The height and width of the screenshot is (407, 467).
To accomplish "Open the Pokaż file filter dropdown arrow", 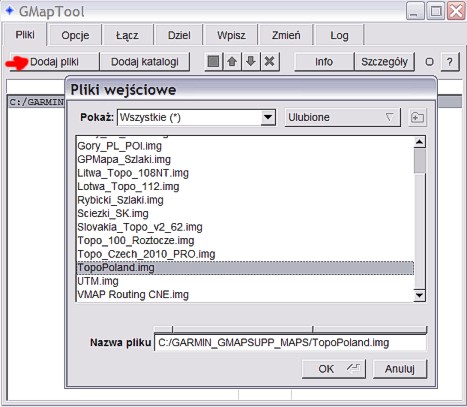I will (x=268, y=117).
